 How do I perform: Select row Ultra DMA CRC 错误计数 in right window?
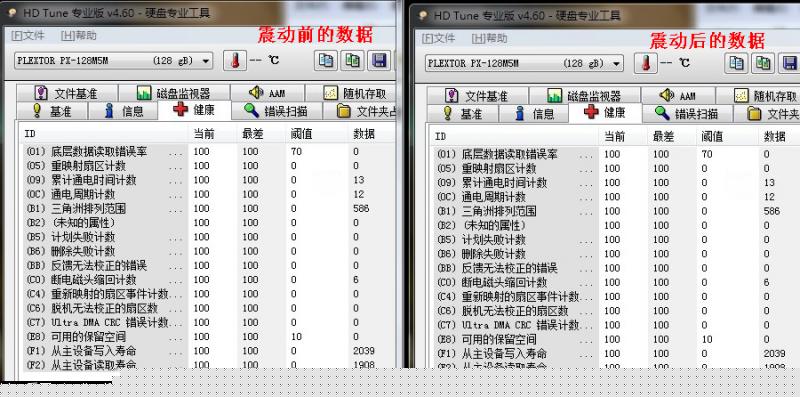point(616,325)
